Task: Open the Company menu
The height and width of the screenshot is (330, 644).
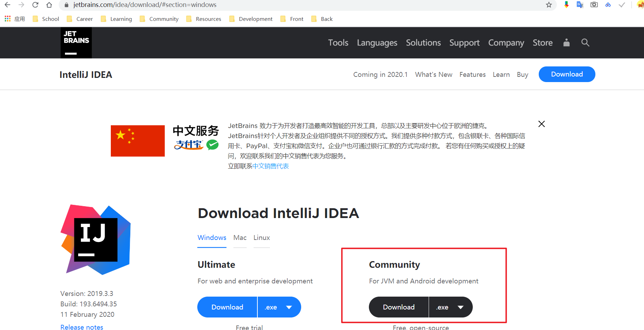Action: click(x=506, y=42)
